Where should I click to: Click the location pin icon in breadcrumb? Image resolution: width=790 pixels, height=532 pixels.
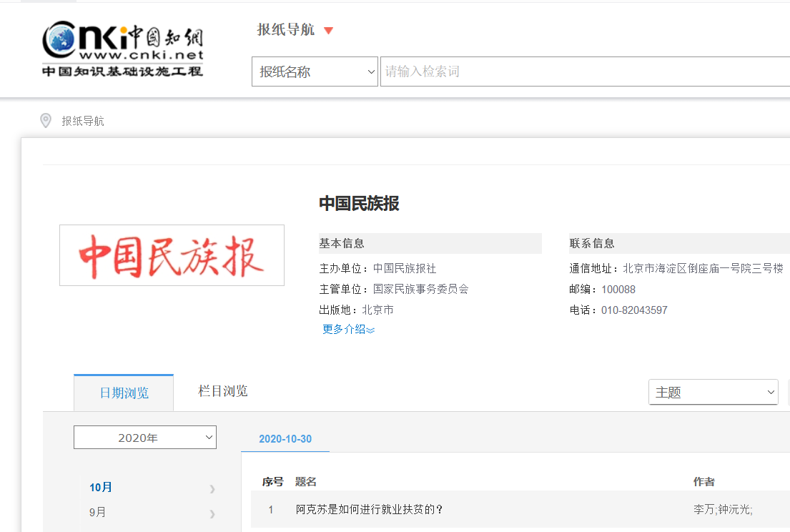point(46,120)
